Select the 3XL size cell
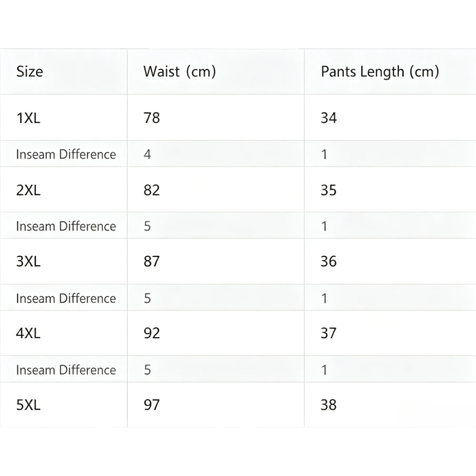476x476 pixels. click(28, 261)
